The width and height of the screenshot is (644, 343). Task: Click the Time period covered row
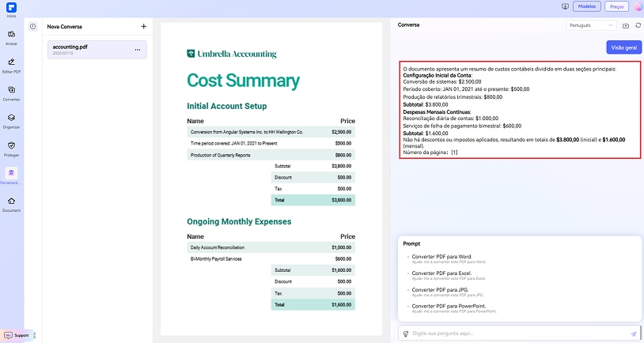(x=271, y=144)
